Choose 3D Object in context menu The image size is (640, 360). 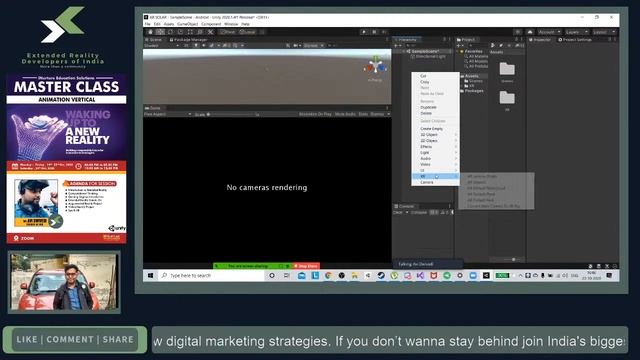(435, 134)
